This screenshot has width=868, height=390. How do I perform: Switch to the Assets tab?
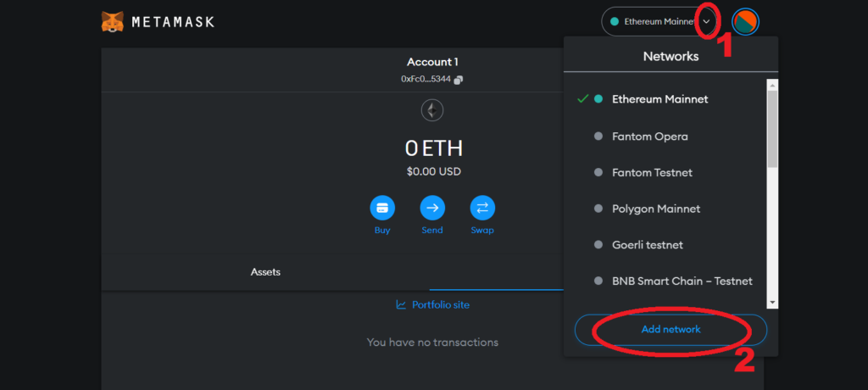point(265,272)
